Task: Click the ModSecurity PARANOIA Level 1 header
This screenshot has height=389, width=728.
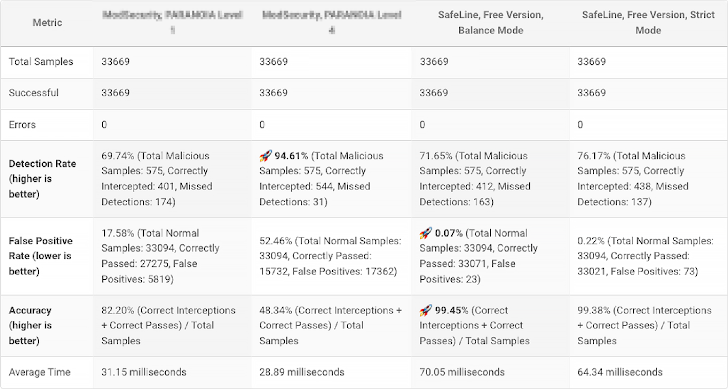Action: [172, 22]
